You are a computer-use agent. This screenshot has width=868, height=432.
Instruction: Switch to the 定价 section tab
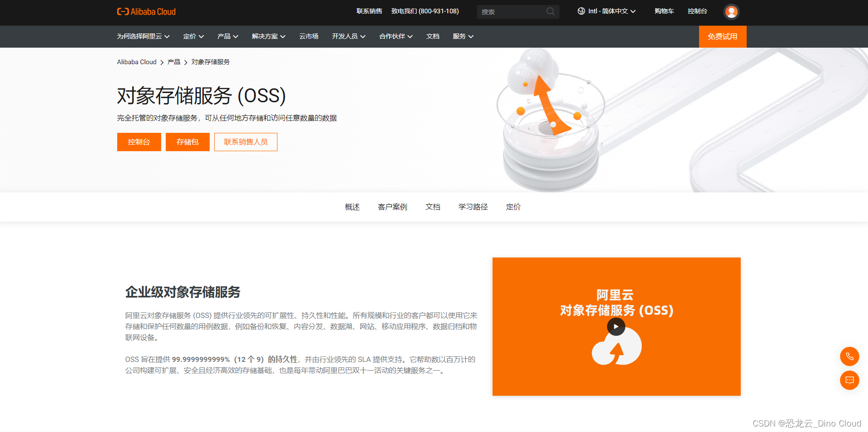click(x=513, y=207)
